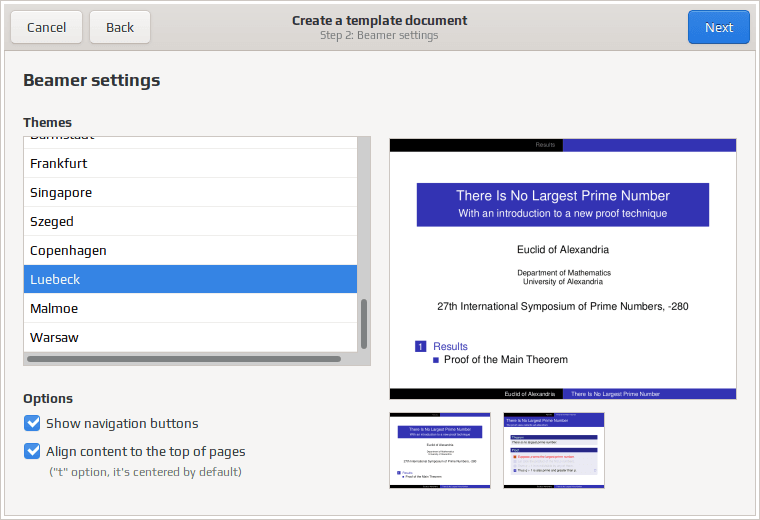
Task: Toggle Align content to top checkbox
Action: [32, 451]
